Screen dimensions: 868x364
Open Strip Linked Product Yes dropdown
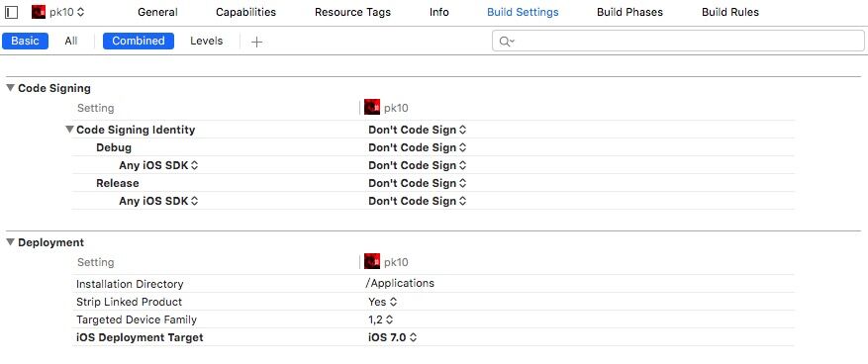click(x=383, y=302)
